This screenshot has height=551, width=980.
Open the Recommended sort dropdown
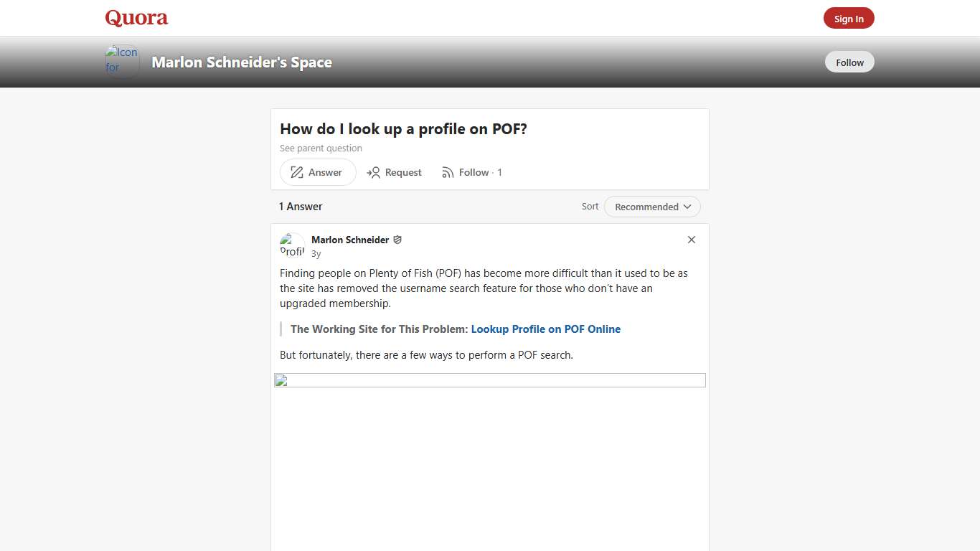click(x=651, y=207)
